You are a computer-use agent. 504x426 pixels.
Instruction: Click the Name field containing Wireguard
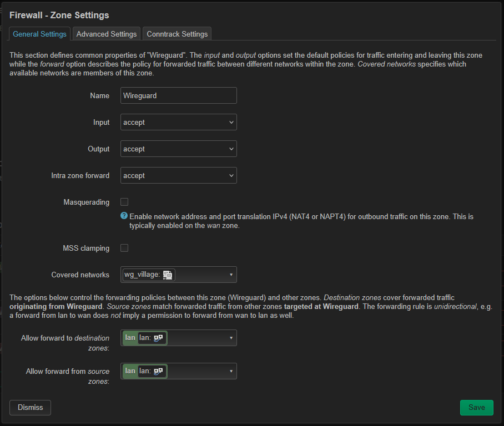pyautogui.click(x=178, y=95)
